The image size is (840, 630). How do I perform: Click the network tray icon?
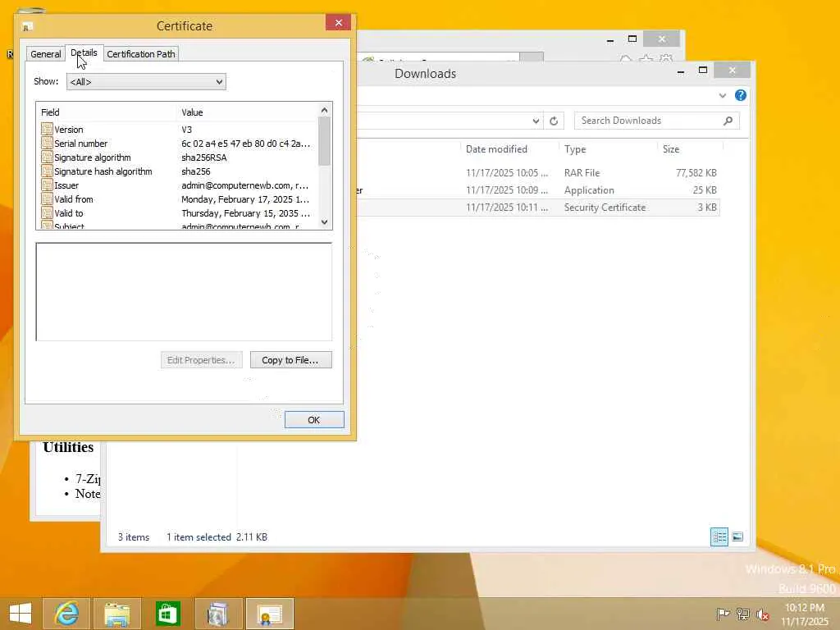click(743, 614)
